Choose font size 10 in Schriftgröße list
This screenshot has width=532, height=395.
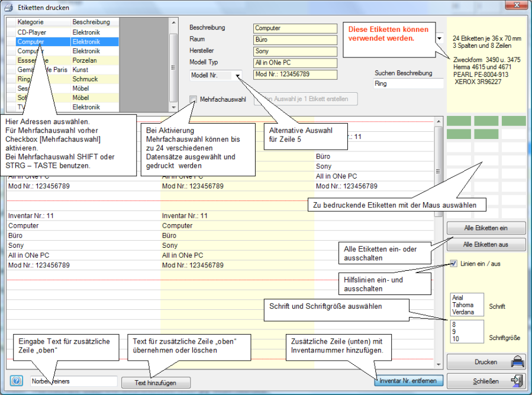pos(454,339)
